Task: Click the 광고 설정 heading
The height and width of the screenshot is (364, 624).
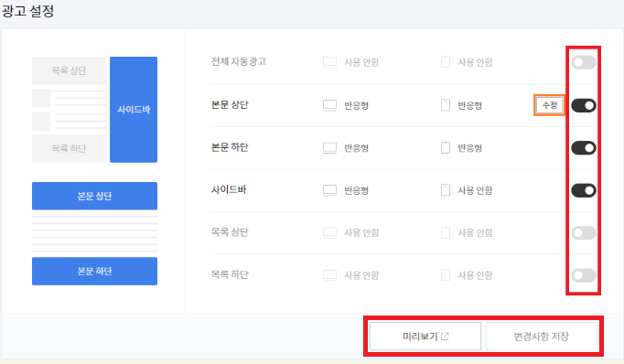Action: pos(27,11)
